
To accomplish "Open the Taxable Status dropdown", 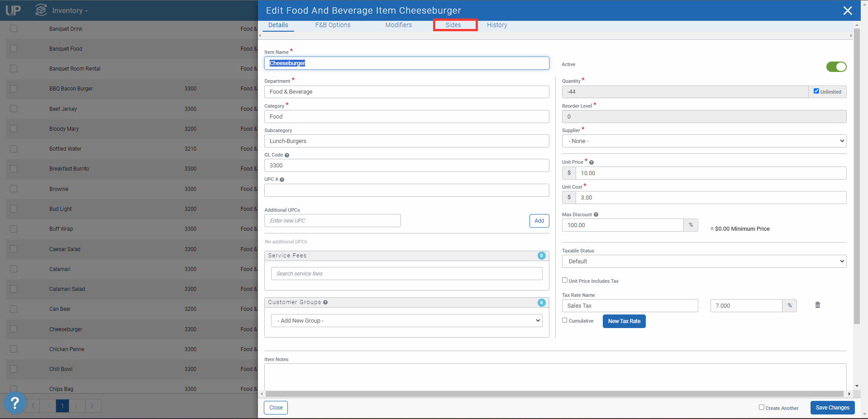I will click(704, 261).
